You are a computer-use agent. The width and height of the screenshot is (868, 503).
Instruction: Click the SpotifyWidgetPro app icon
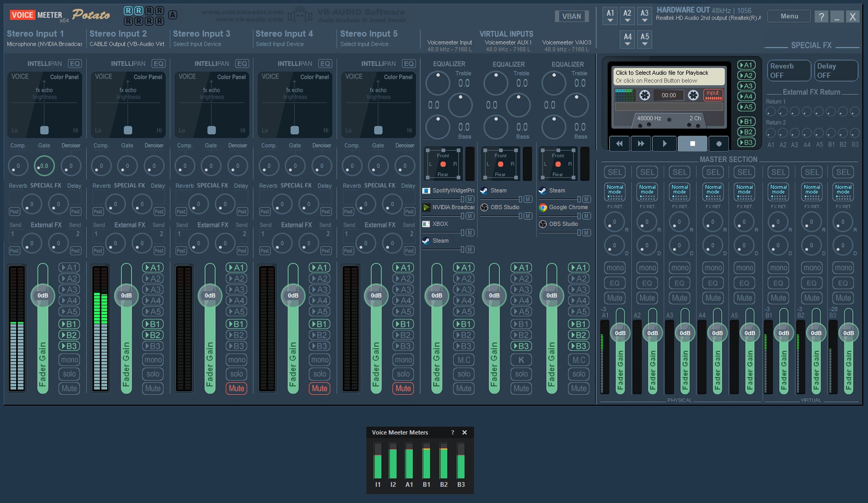pyautogui.click(x=426, y=191)
